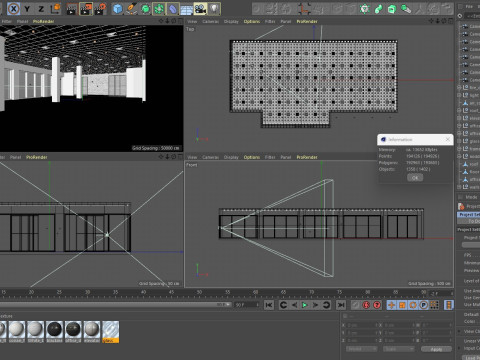This screenshot has height=360, width=480.
Task: Click the green Subdivision generator icon
Action: (x=145, y=9)
